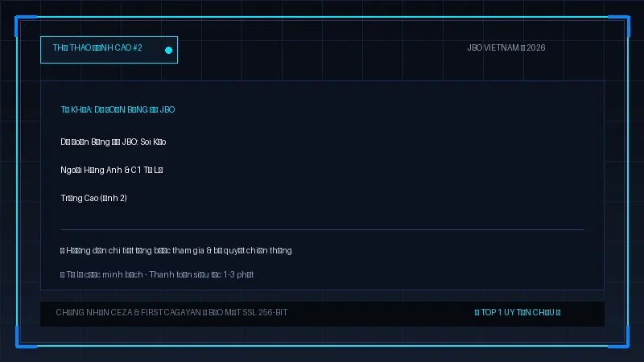Image resolution: width=644 pixels, height=362 pixels.
Task: Click bullet icon before the 'tham gia' line
Action: (x=63, y=251)
